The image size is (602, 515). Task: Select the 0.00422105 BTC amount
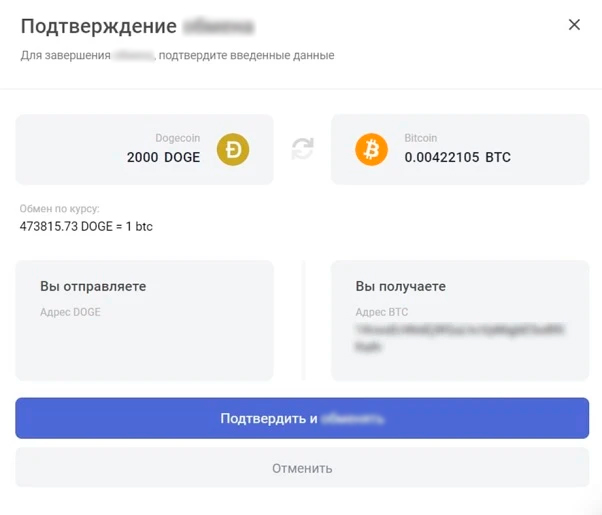tap(457, 157)
